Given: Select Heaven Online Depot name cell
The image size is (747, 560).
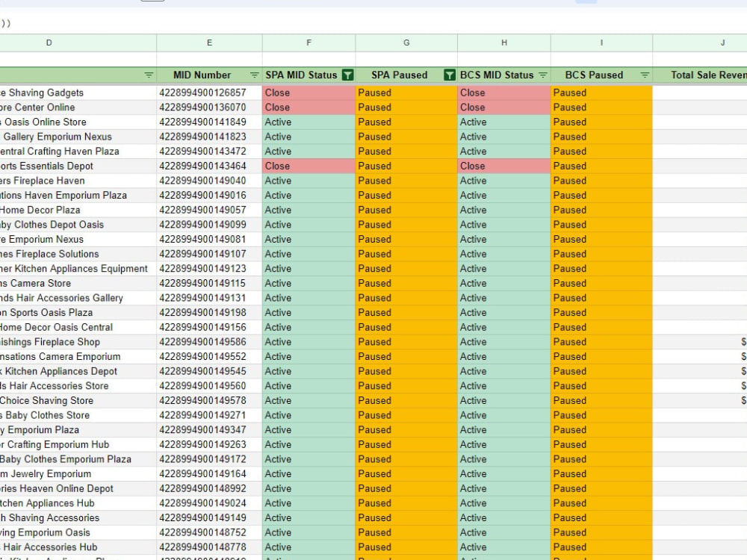Looking at the screenshot, I should click(78, 488).
